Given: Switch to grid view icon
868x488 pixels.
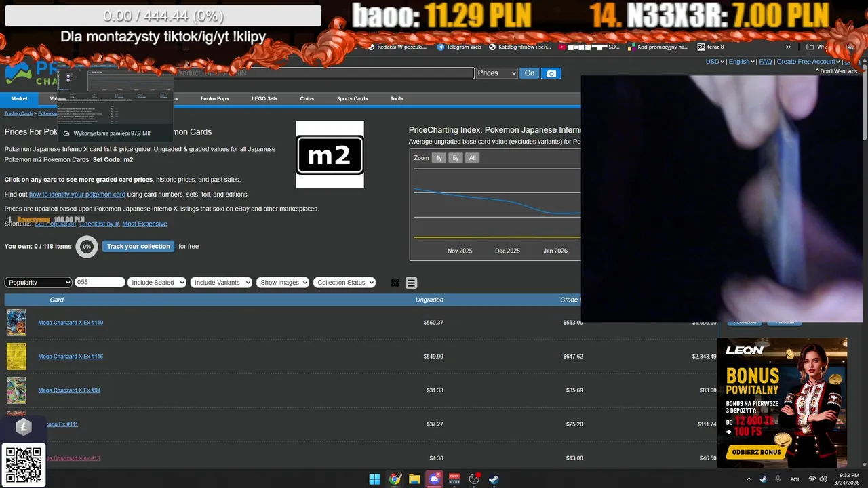Looking at the screenshot, I should pyautogui.click(x=395, y=283).
